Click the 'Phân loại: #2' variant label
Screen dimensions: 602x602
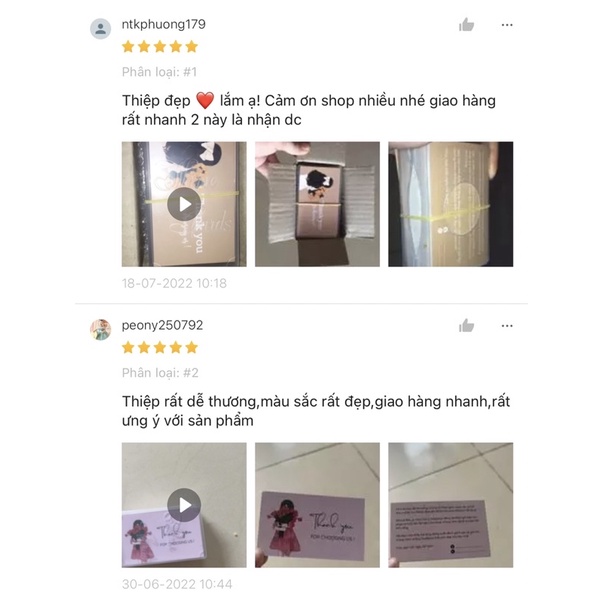point(160,373)
